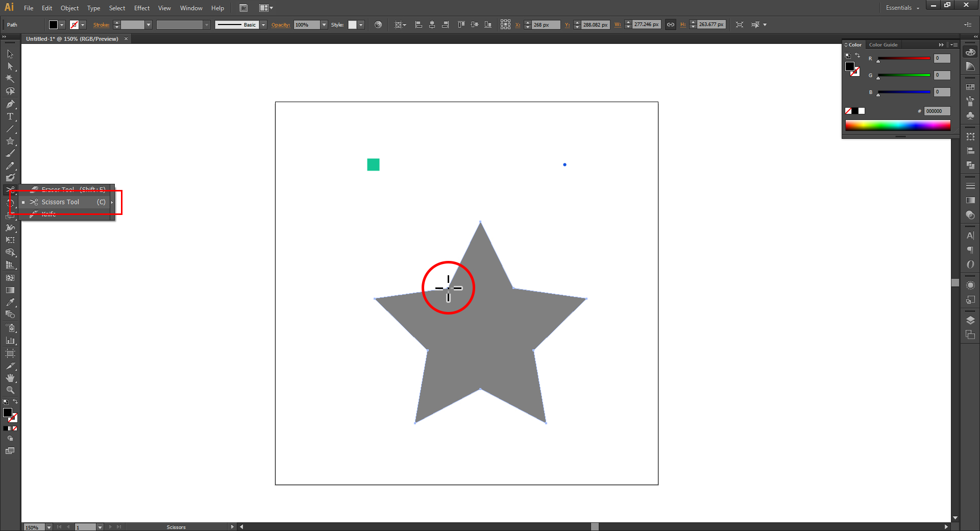Select the Pen tool
Image resolution: width=980 pixels, height=531 pixels.
[10, 104]
